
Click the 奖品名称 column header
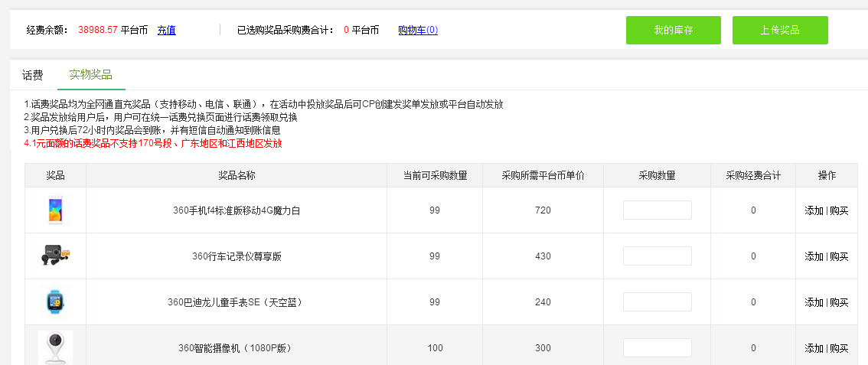(237, 176)
